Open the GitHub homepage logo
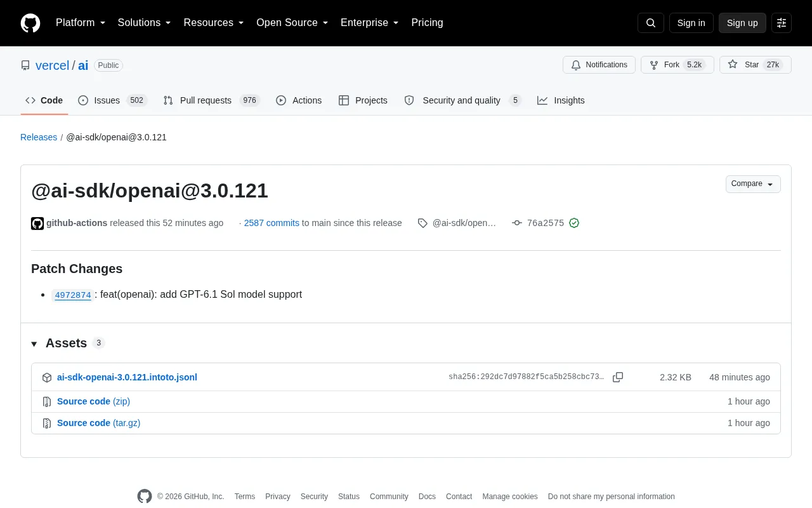This screenshot has height=508, width=812. point(30,23)
